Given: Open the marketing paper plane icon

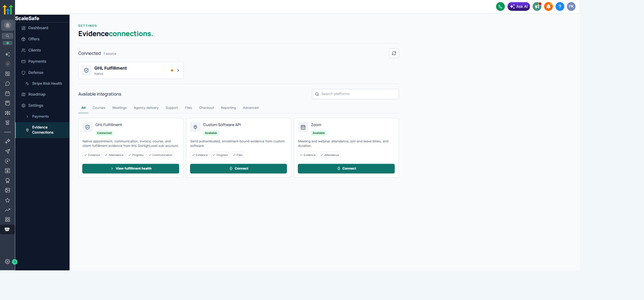Looking at the screenshot, I should (x=8, y=151).
